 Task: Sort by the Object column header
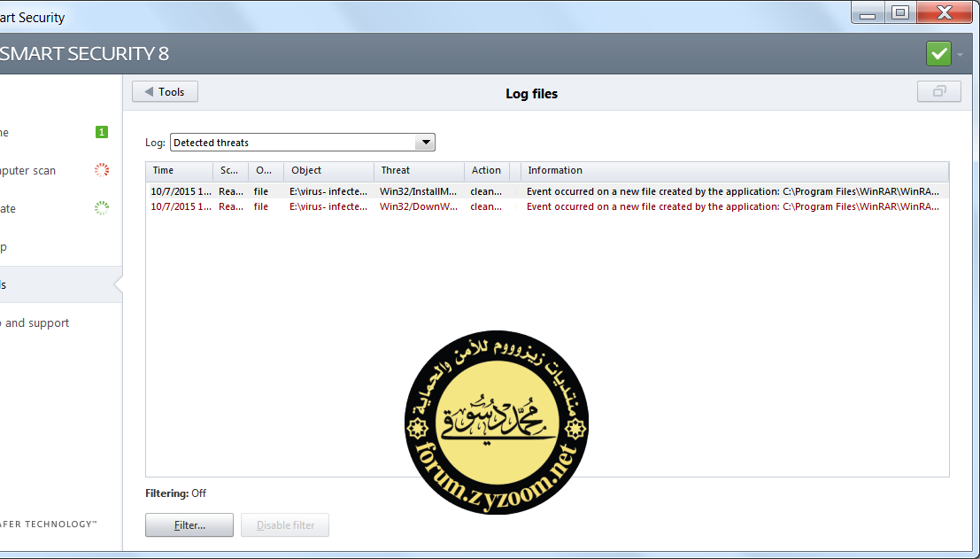pyautogui.click(x=328, y=170)
